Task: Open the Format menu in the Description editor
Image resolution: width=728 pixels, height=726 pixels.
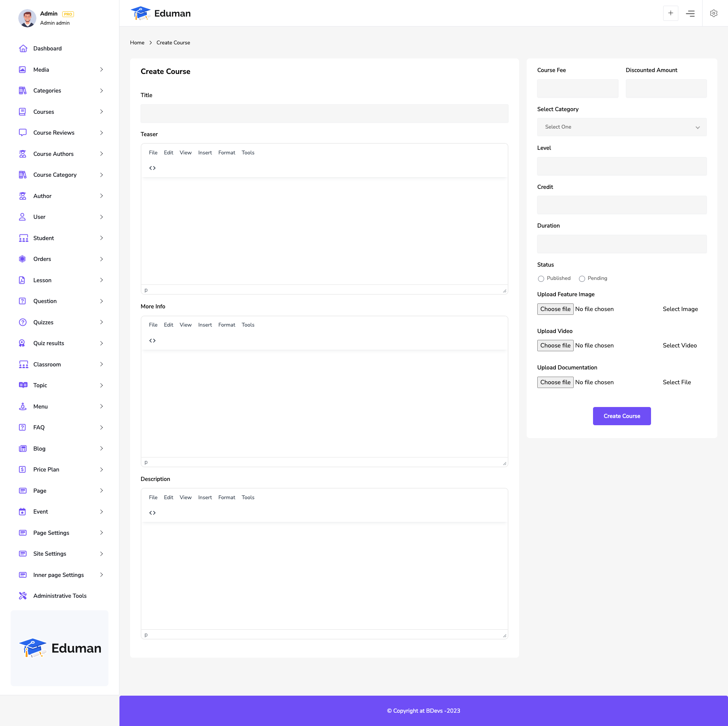Action: (226, 497)
